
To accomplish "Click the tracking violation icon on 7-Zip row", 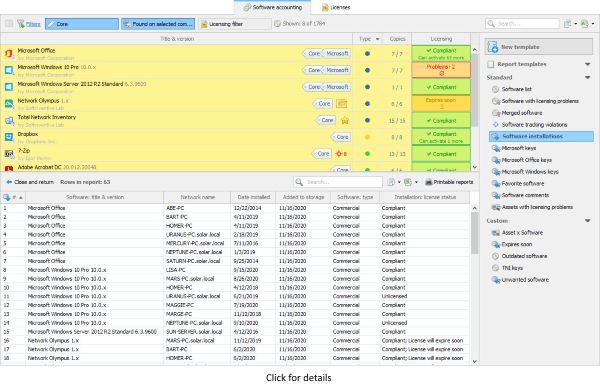I will (x=341, y=154).
